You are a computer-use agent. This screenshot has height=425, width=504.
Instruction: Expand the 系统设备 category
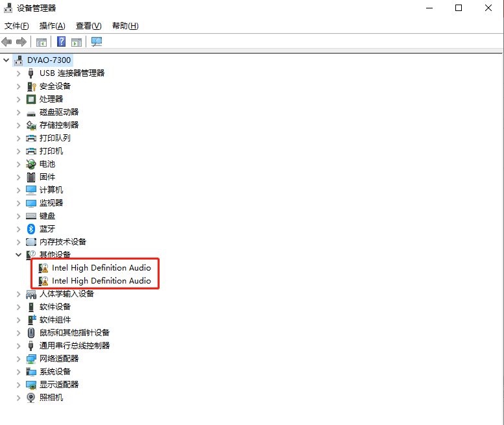[x=19, y=372]
